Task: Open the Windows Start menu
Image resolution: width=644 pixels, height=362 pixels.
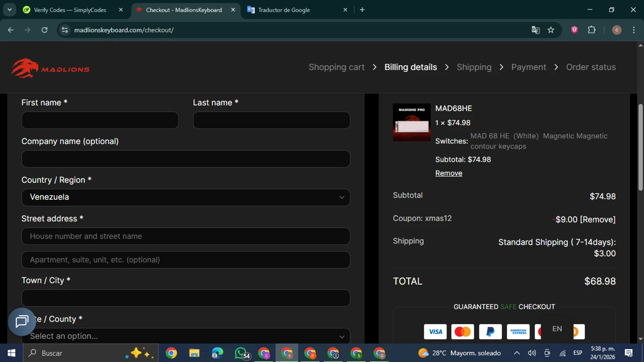Action: tap(12, 353)
